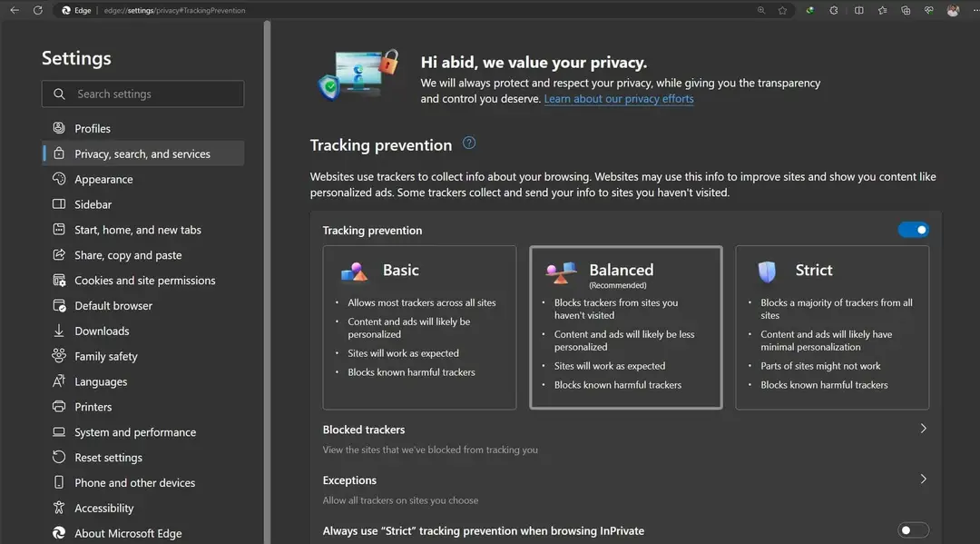Viewport: 980px width, 544px height.
Task: Turn off the Tracking prevention switch
Action: 913,230
